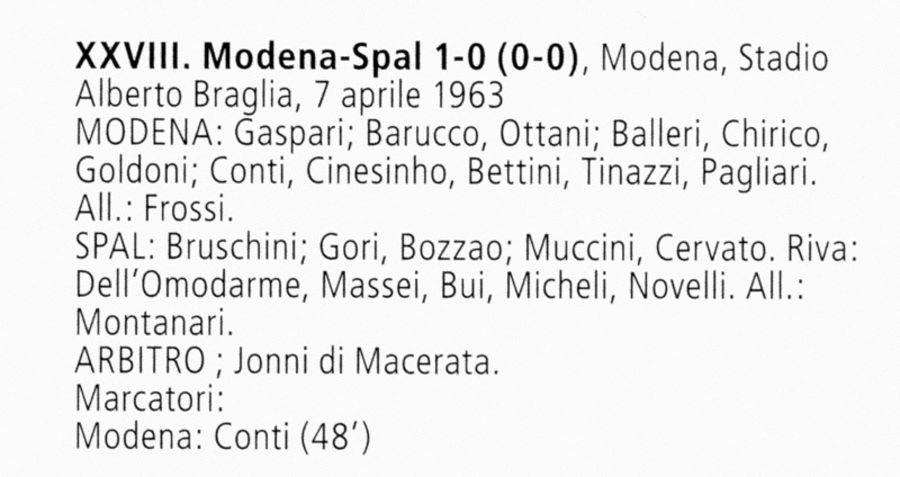The height and width of the screenshot is (477, 900).
Task: Select the date 7 aprile 1963
Action: (x=409, y=97)
